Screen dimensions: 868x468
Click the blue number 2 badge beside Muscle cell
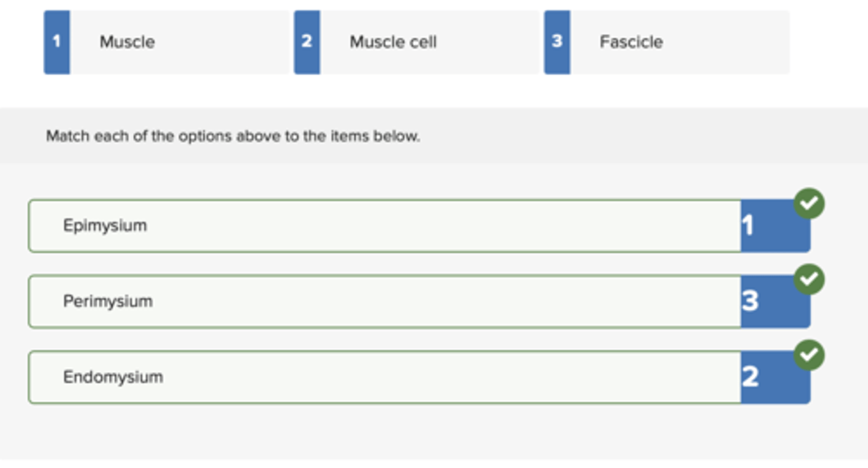pyautogui.click(x=307, y=42)
